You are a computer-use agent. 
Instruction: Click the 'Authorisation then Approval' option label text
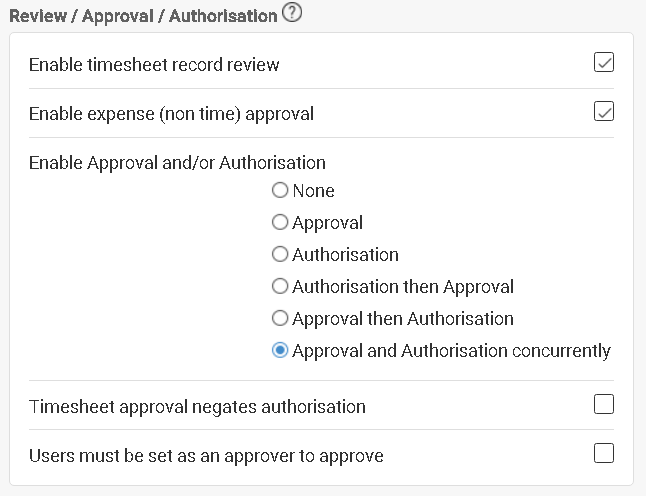(x=403, y=287)
